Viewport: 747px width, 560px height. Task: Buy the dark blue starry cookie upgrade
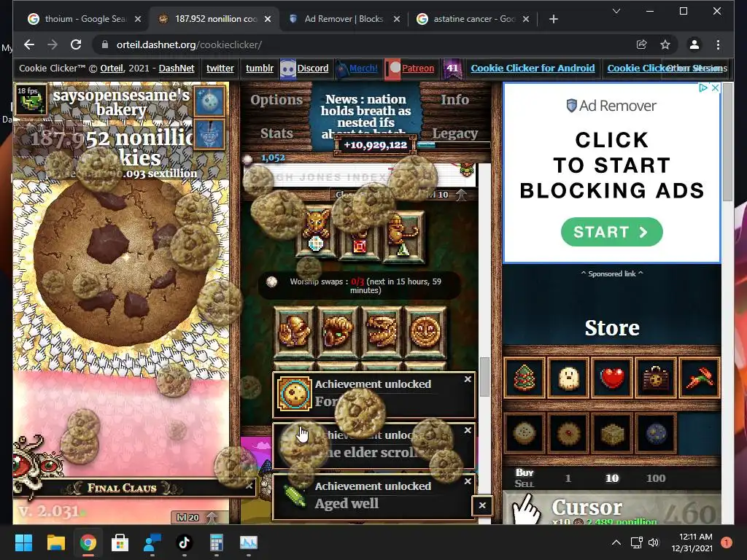tap(656, 433)
